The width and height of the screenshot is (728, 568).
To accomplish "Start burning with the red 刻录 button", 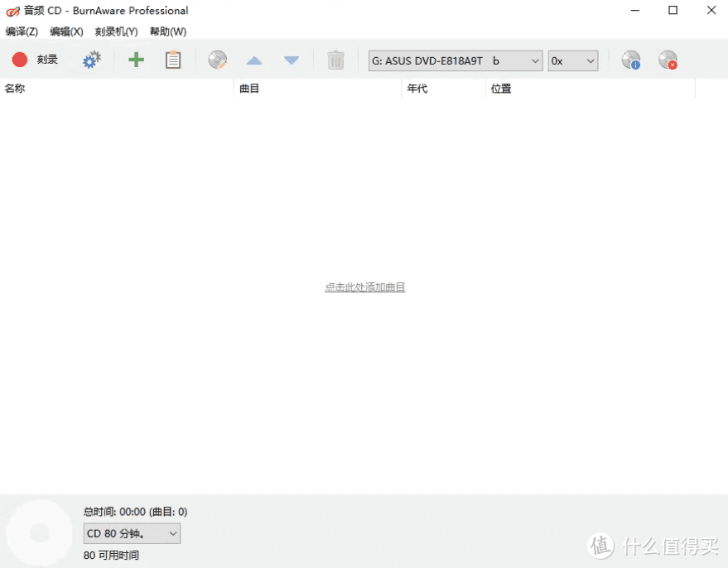I will point(35,60).
